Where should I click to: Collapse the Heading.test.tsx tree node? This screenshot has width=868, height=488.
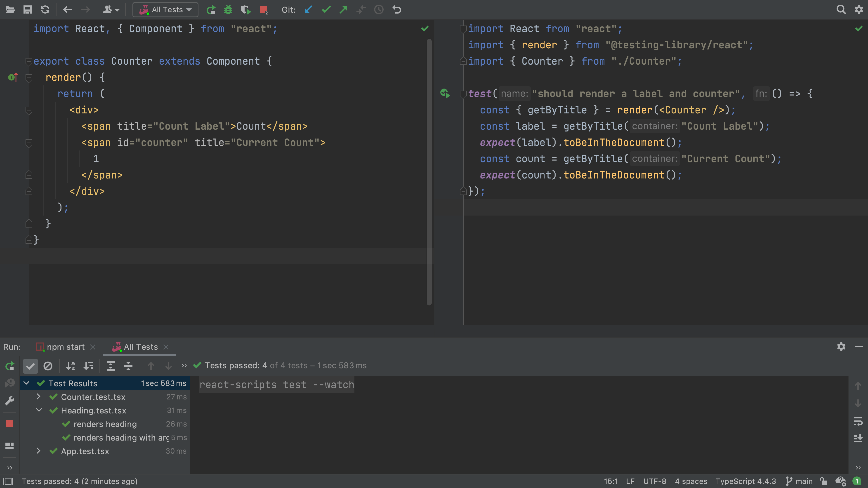(x=39, y=410)
